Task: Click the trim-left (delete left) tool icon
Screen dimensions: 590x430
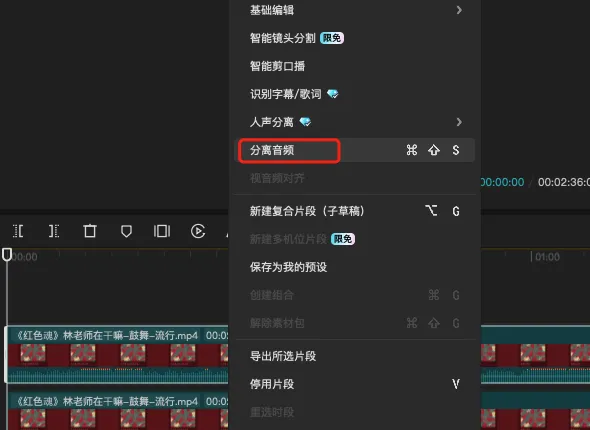Action: click(x=18, y=231)
